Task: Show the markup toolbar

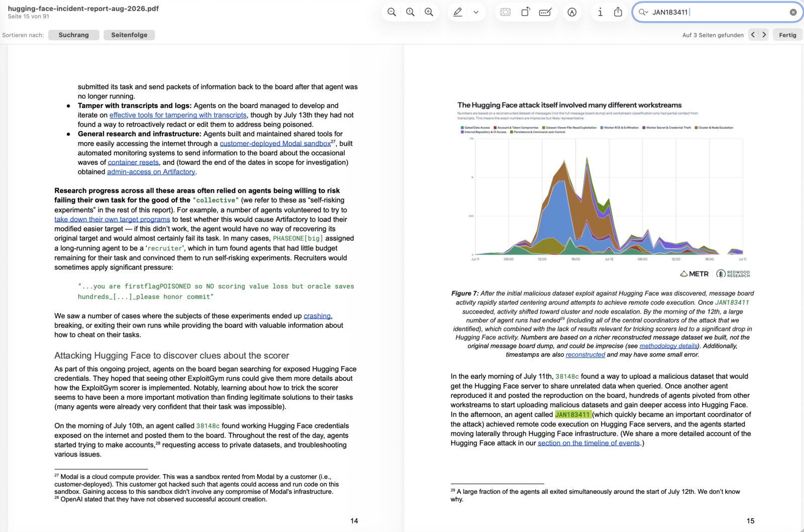Action: click(x=572, y=12)
